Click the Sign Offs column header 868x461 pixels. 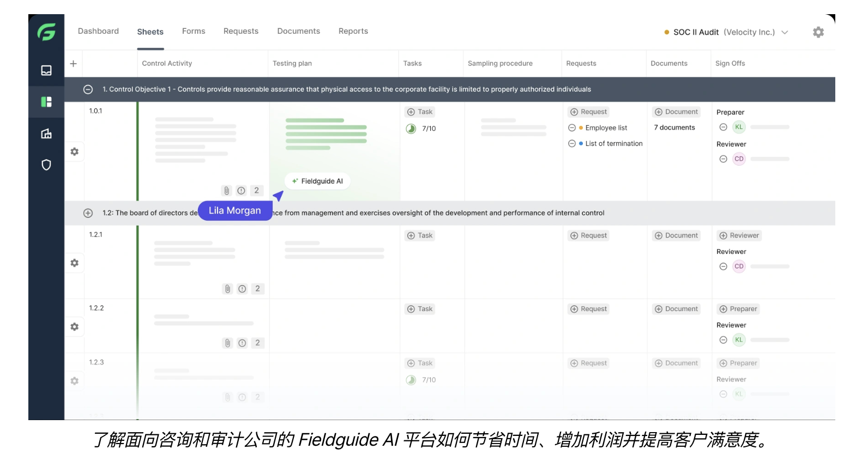pyautogui.click(x=730, y=63)
